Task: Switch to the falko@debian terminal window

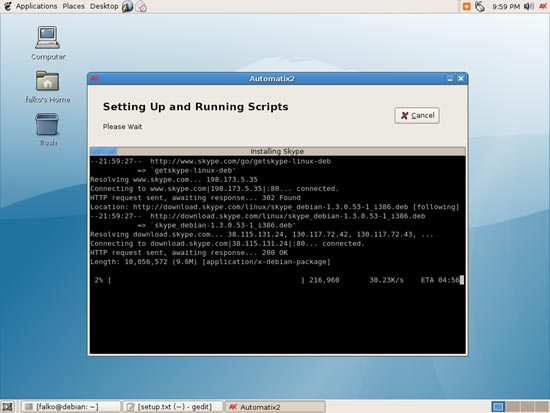Action: tap(71, 407)
